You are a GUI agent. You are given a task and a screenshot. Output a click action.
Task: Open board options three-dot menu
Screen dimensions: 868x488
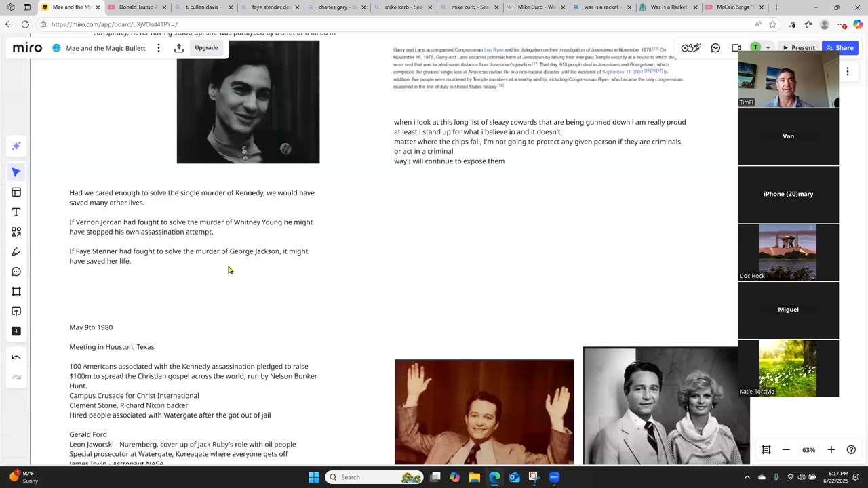pyautogui.click(x=159, y=48)
